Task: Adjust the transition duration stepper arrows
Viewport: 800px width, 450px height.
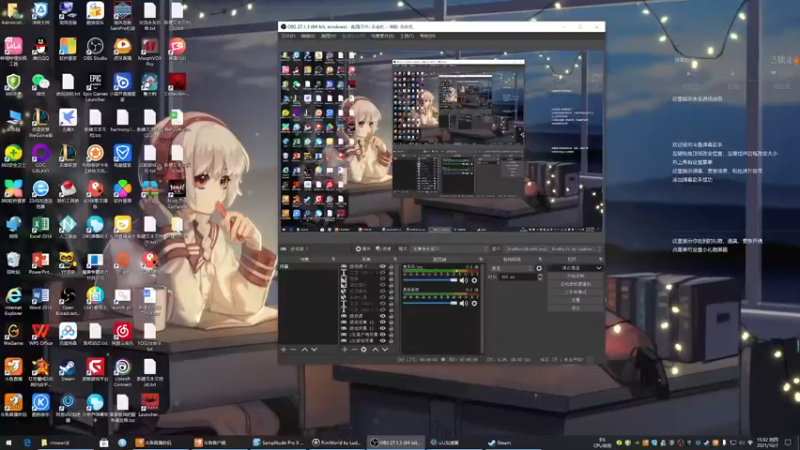Action: (540, 277)
